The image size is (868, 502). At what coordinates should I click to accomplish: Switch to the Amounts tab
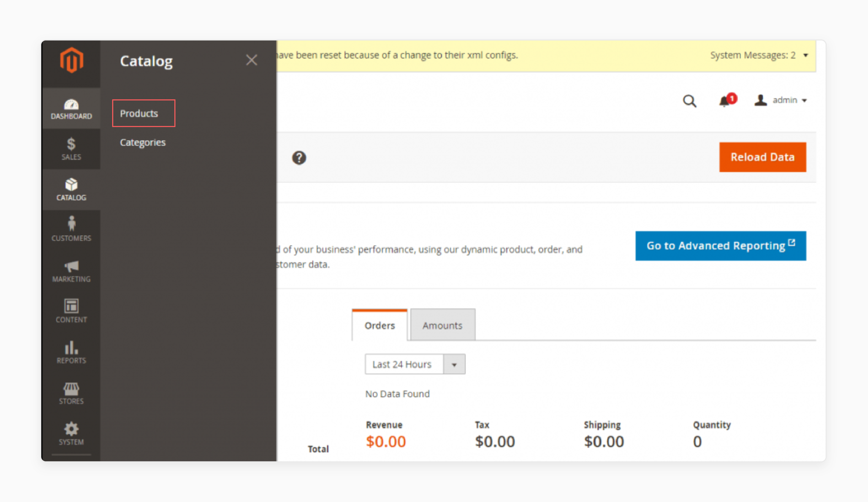pos(442,325)
